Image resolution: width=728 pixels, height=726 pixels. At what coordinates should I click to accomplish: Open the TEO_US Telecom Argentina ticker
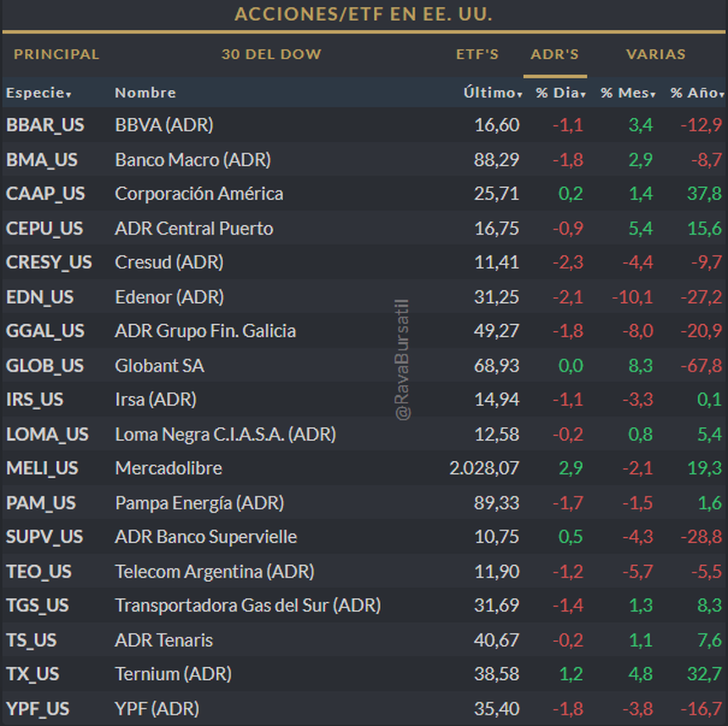[39, 571]
